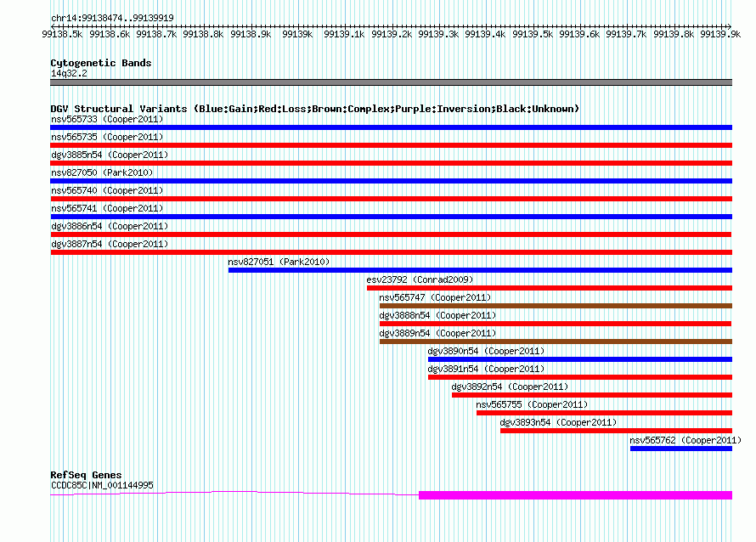Click the 99139.1k ruler tick label
Screen dimensions: 756x542
[x=344, y=34]
